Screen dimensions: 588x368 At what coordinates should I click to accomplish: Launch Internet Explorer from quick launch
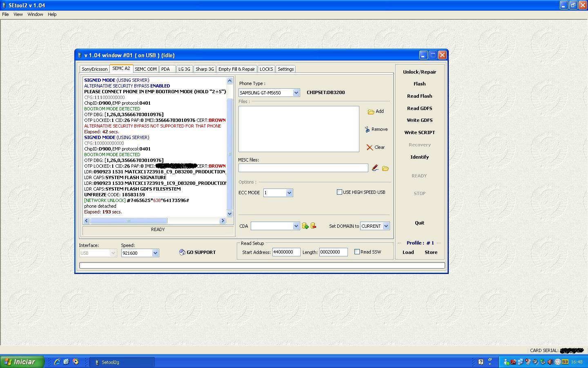coord(57,362)
